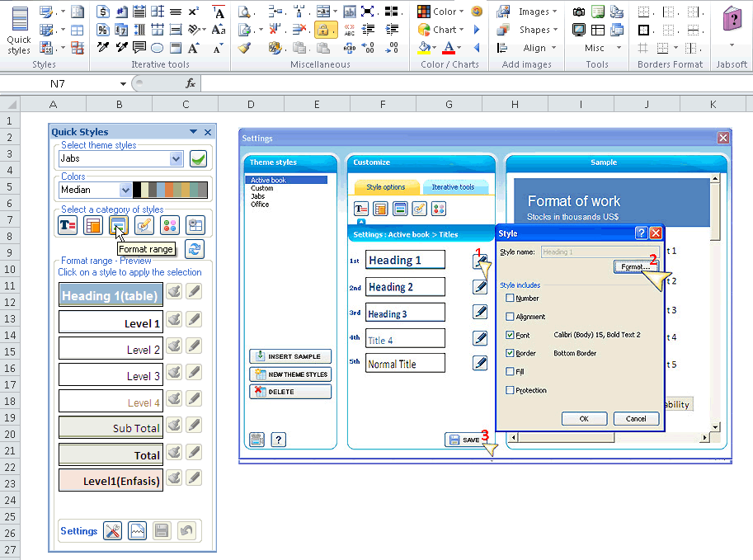Open the font color A tool
This screenshot has height=560, width=753.
tap(449, 48)
